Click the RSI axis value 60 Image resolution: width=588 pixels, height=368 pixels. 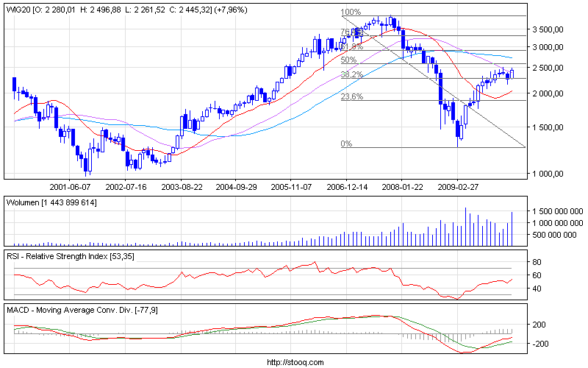pos(537,275)
